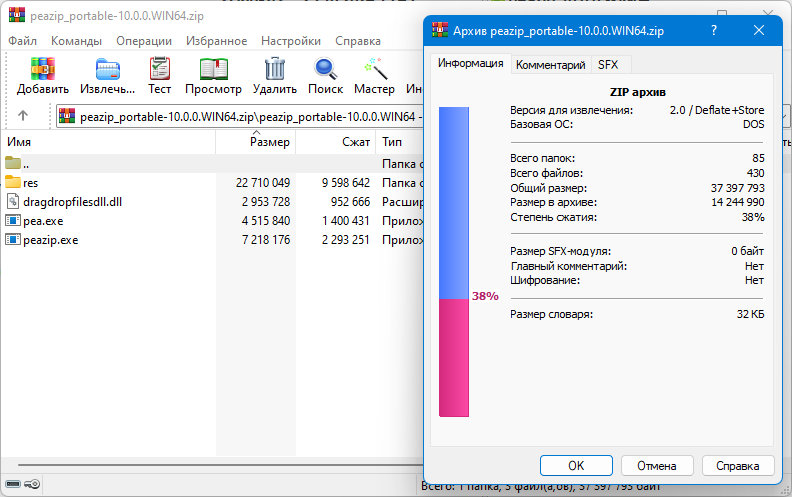
Task: Close the archive info dialog
Action: 759,30
